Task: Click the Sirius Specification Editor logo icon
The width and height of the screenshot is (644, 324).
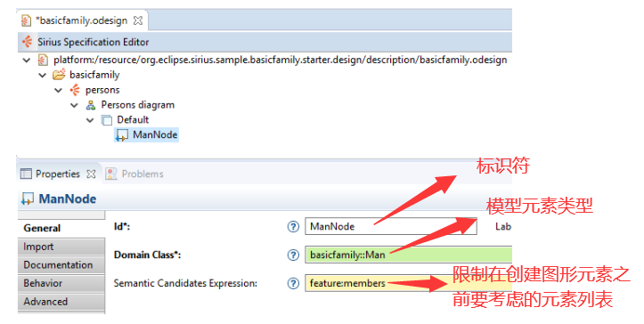Action: tap(27, 42)
